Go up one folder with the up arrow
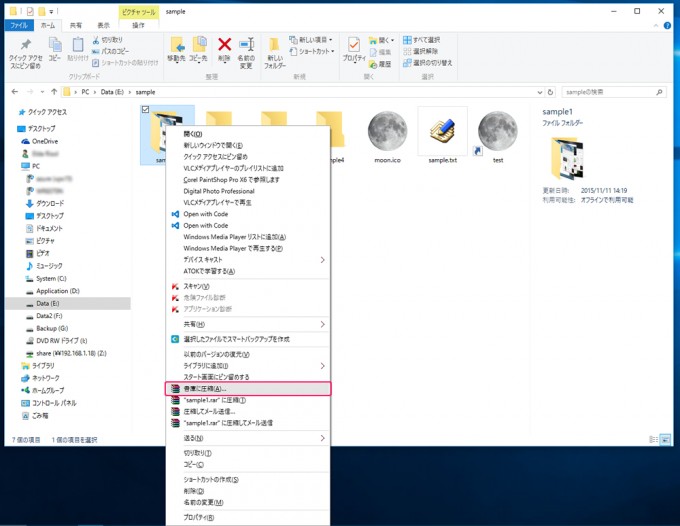Viewport: 680px width, 526px height. coord(54,92)
